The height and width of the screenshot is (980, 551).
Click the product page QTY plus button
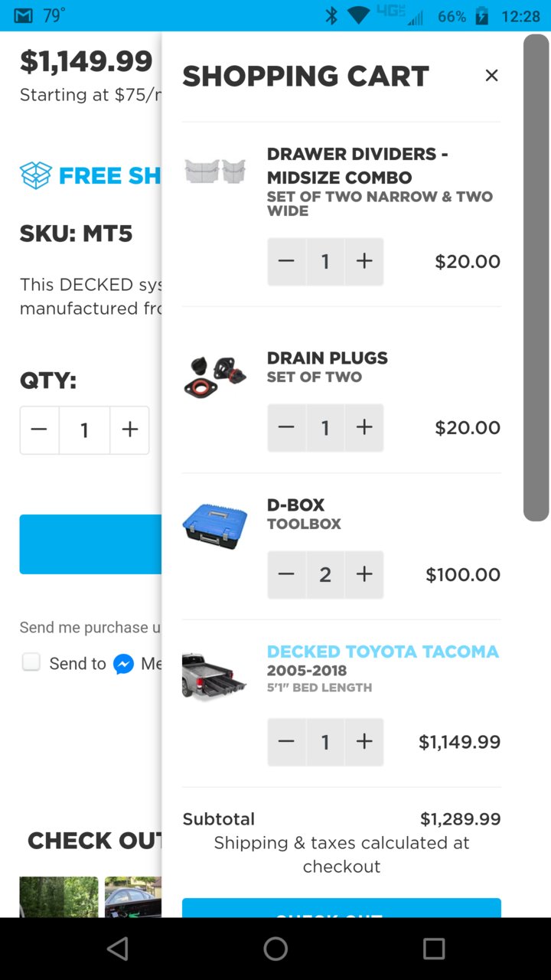pyautogui.click(x=130, y=430)
